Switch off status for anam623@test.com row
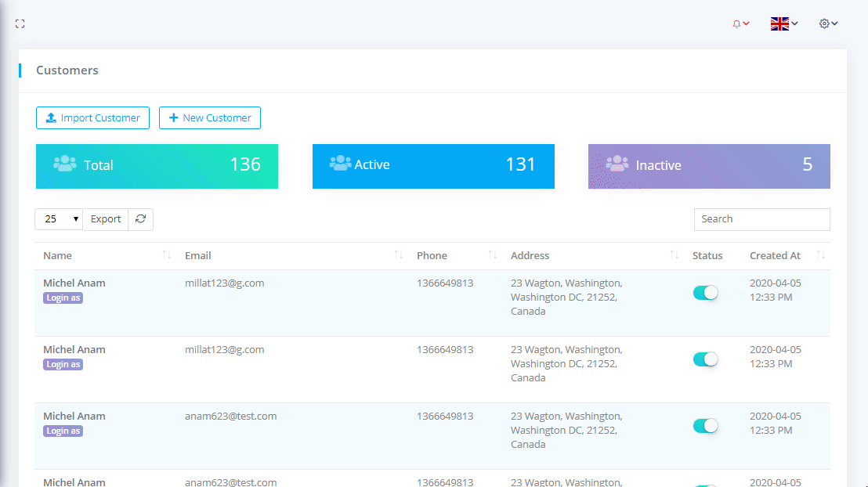Screen dimensions: 868x487 click(x=705, y=426)
